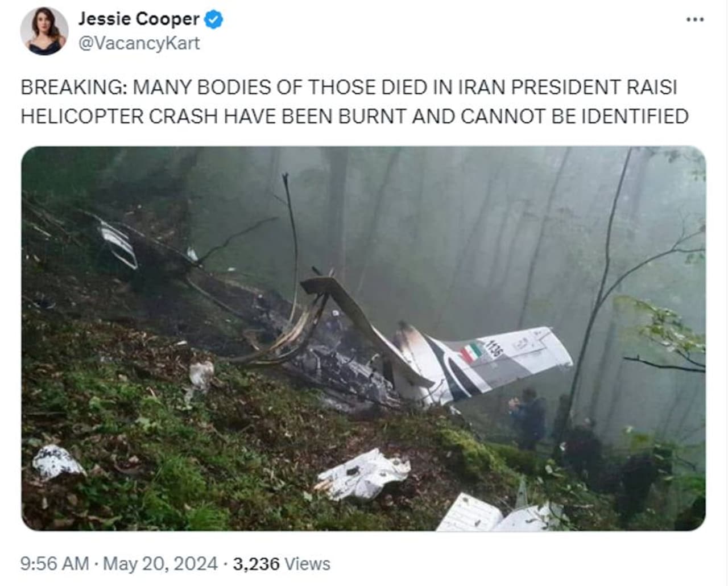Click the 3,236 view count number
This screenshot has height=586, width=728.
[x=257, y=564]
